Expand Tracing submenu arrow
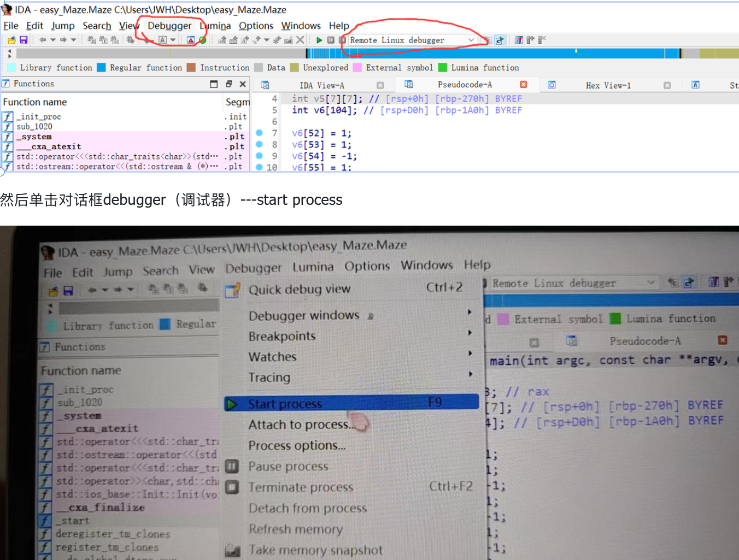Image resolution: width=739 pixels, height=560 pixels. [470, 374]
